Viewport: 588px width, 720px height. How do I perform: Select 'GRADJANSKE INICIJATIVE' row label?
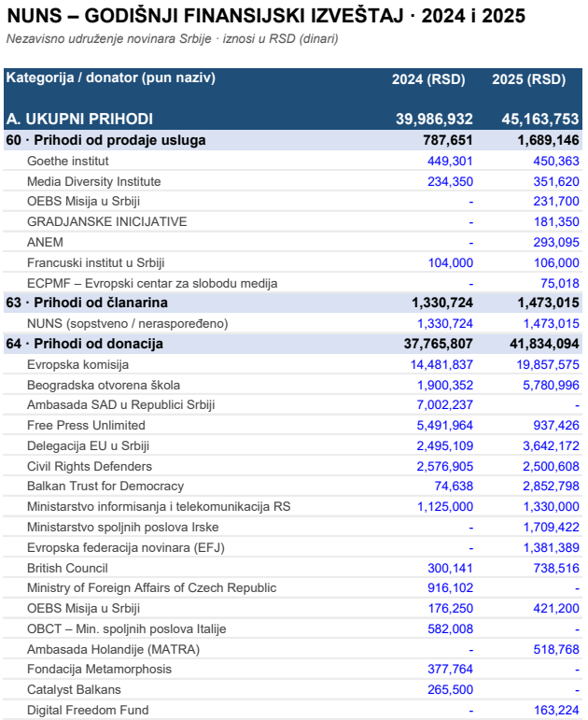click(107, 221)
